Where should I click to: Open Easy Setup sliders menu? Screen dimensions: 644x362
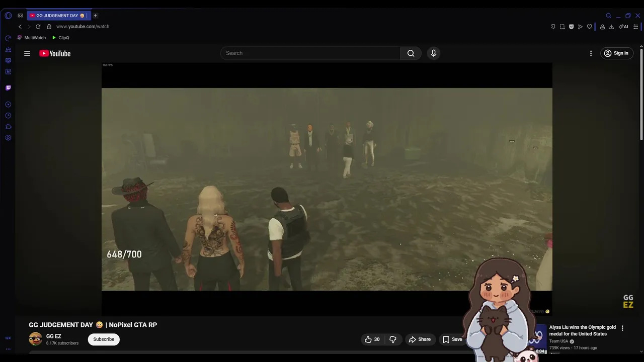point(636,27)
